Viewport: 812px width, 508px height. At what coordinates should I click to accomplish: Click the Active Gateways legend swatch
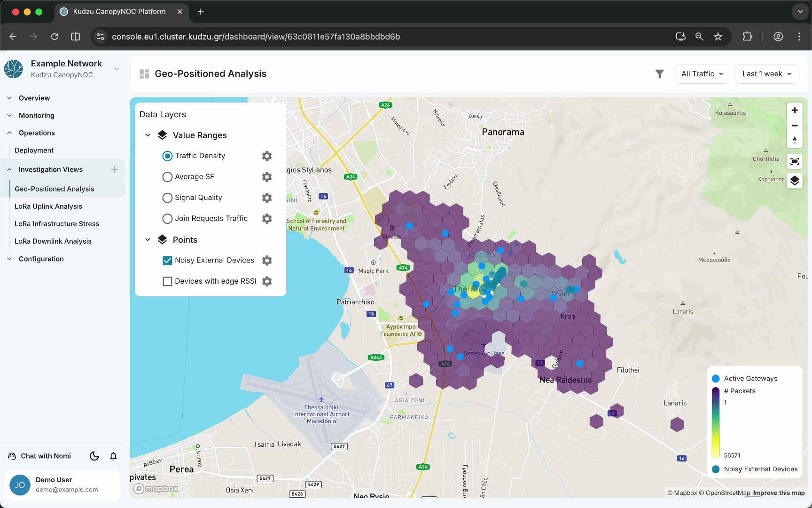[716, 379]
